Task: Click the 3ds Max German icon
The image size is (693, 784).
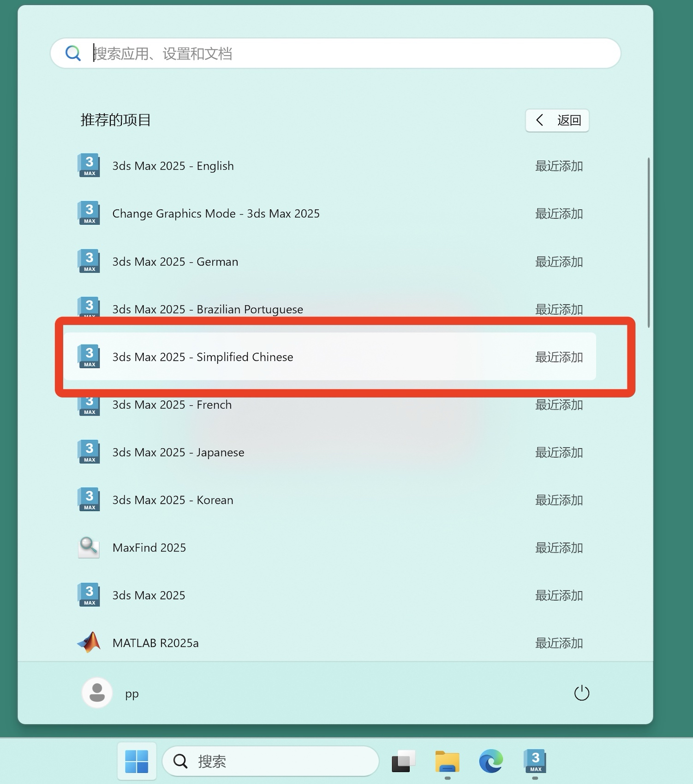Action: [x=89, y=261]
